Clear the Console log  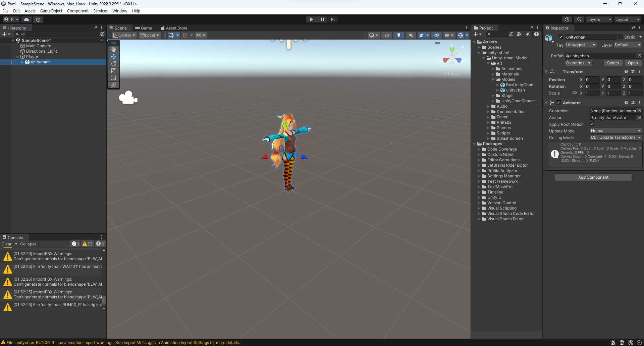(6, 244)
